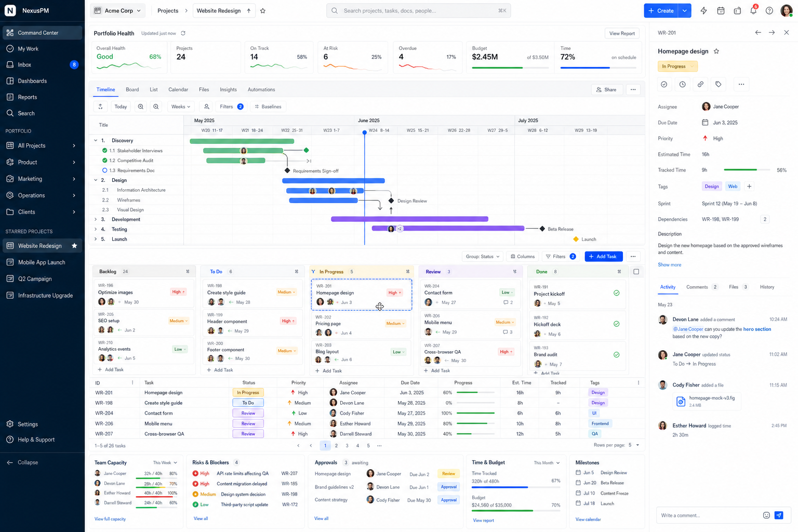Open the Acme Corp workspace dropdown
Image resolution: width=798 pixels, height=532 pixels.
[118, 10]
